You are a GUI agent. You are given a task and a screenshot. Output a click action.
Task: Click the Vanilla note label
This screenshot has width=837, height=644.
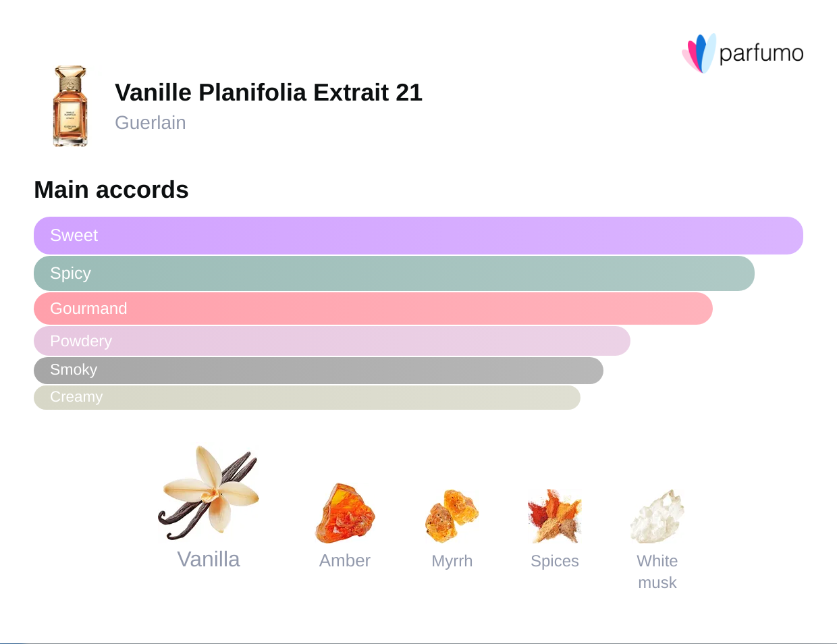209,559
